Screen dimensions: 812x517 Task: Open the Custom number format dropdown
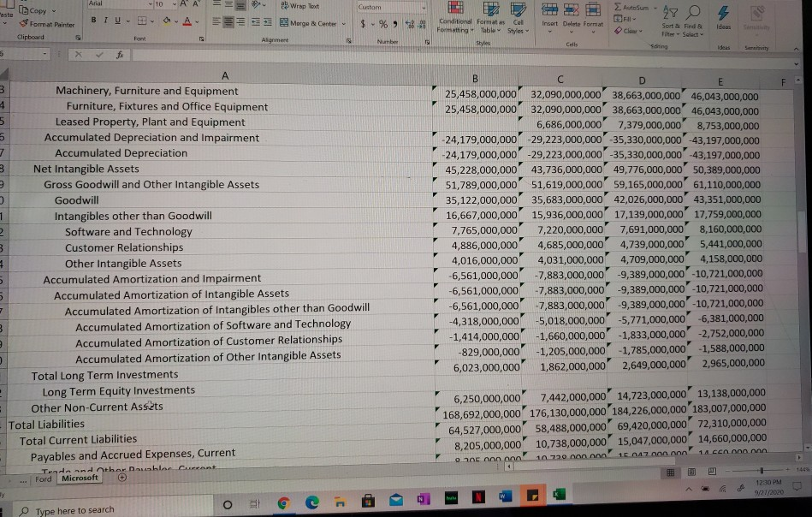424,7
